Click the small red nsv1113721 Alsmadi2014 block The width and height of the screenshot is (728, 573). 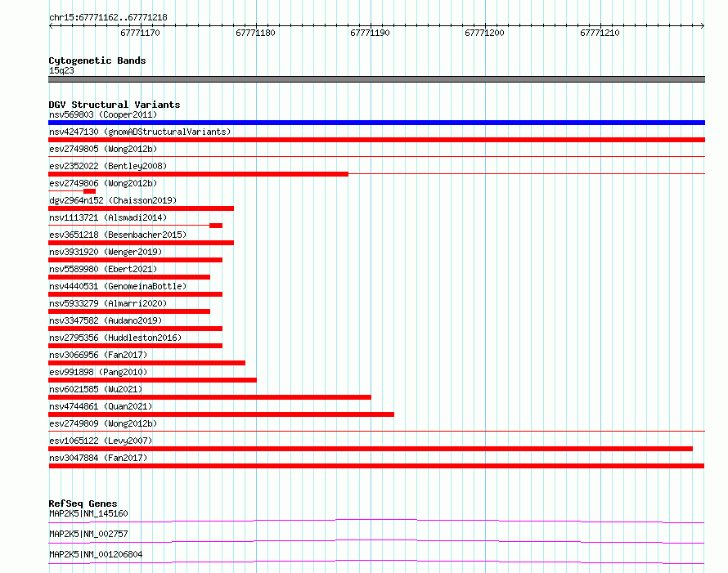216,226
